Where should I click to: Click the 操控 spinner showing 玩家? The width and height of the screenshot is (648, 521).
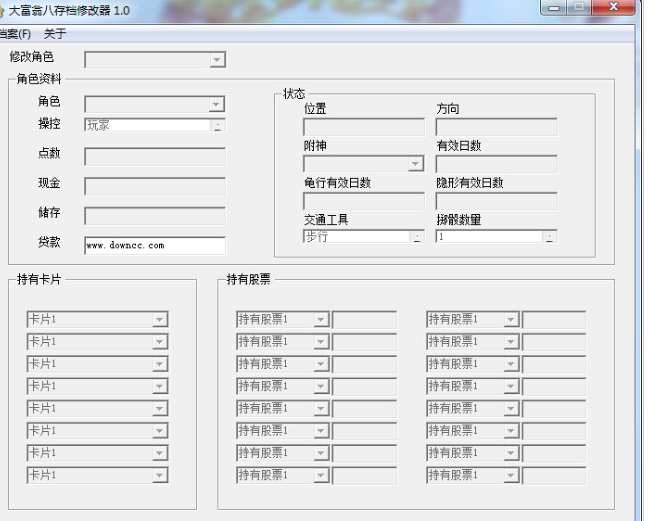pyautogui.click(x=155, y=125)
